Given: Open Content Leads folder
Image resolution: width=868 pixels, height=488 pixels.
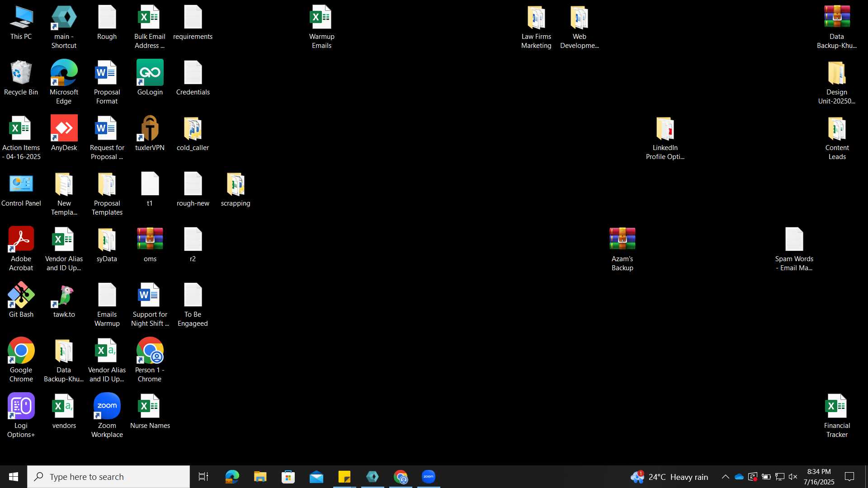Looking at the screenshot, I should coord(837,138).
